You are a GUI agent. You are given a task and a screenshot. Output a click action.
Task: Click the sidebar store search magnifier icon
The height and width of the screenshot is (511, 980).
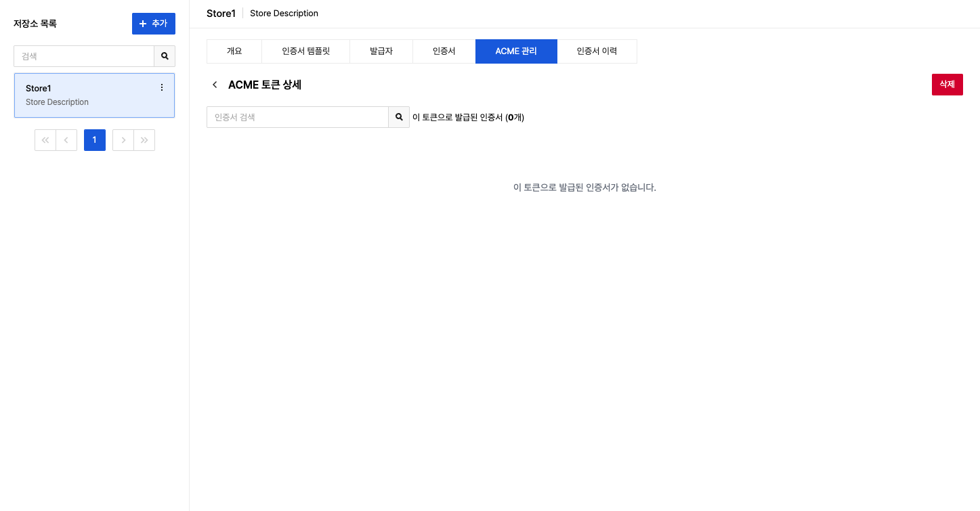165,56
